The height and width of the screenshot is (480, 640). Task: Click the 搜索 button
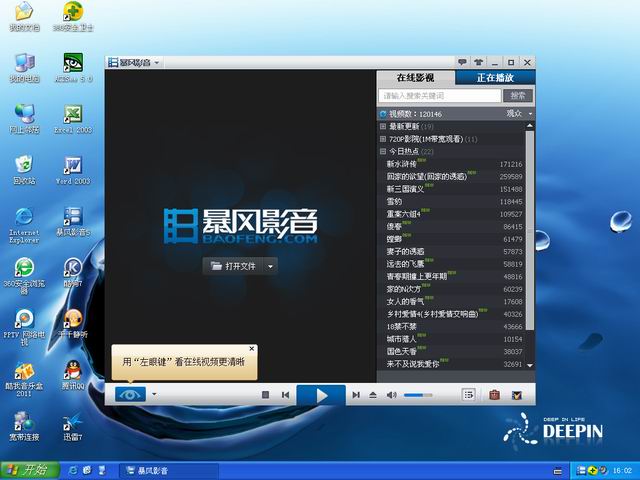[x=518, y=96]
